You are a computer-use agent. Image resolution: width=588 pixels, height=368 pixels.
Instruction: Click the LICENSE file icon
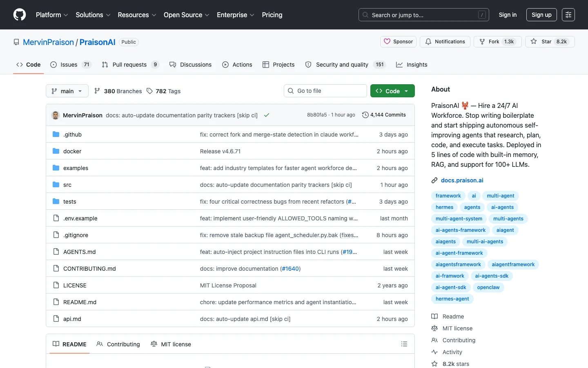click(x=56, y=285)
